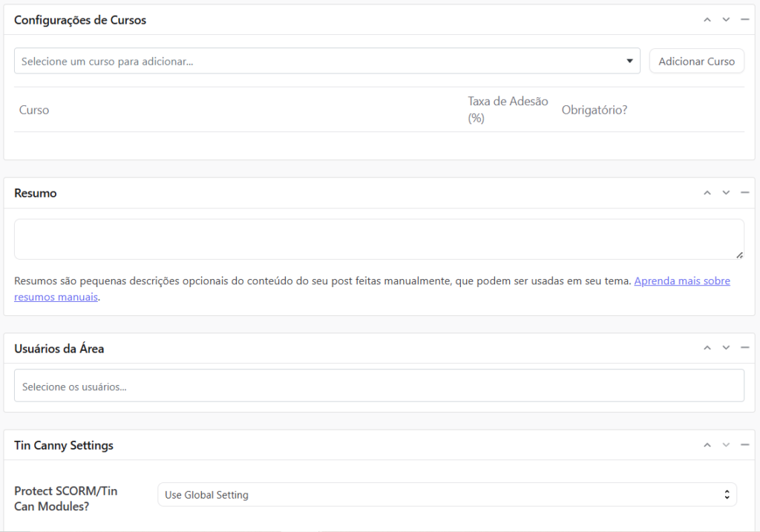Click the Resumo text area resize handle
Image resolution: width=760 pixels, height=532 pixels.
click(739, 254)
